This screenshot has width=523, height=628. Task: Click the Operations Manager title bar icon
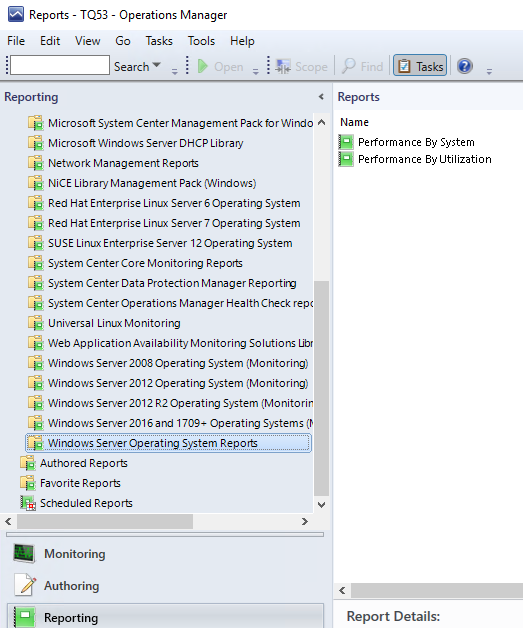pos(16,14)
